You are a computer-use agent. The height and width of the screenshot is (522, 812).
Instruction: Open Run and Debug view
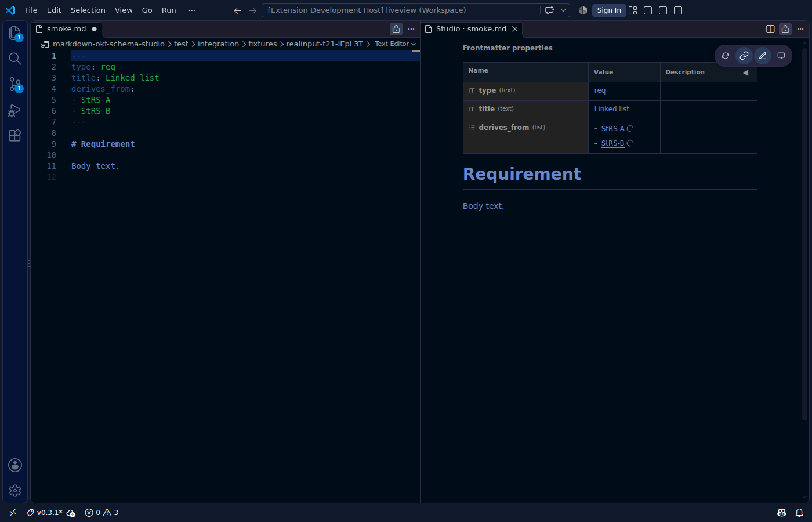(15, 110)
